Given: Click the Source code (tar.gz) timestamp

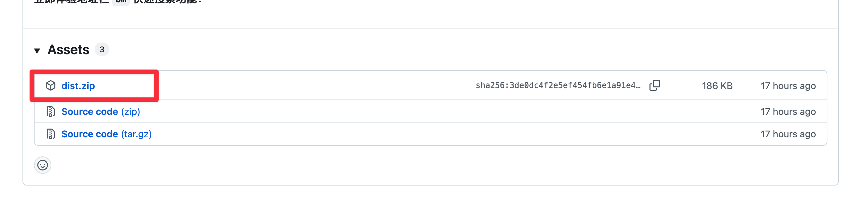Looking at the screenshot, I should coord(788,134).
